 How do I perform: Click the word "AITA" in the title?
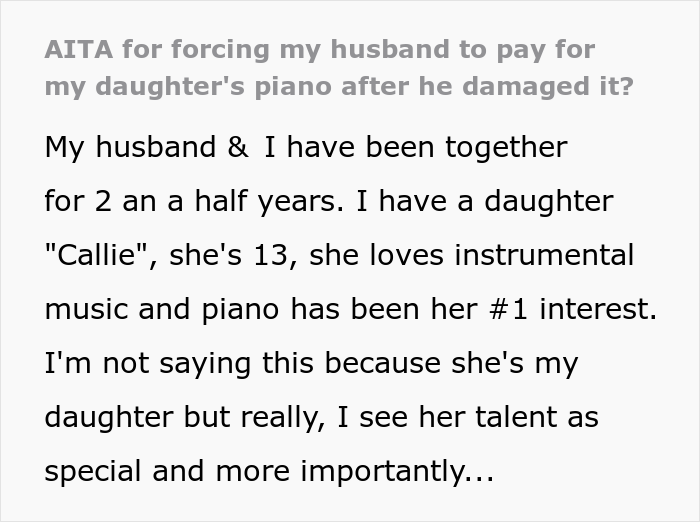tap(79, 49)
